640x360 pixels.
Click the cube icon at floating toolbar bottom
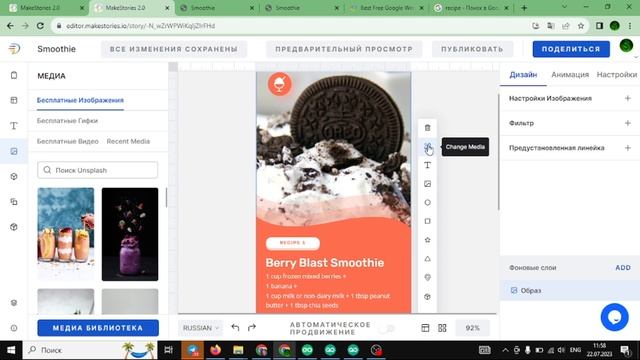tap(427, 297)
